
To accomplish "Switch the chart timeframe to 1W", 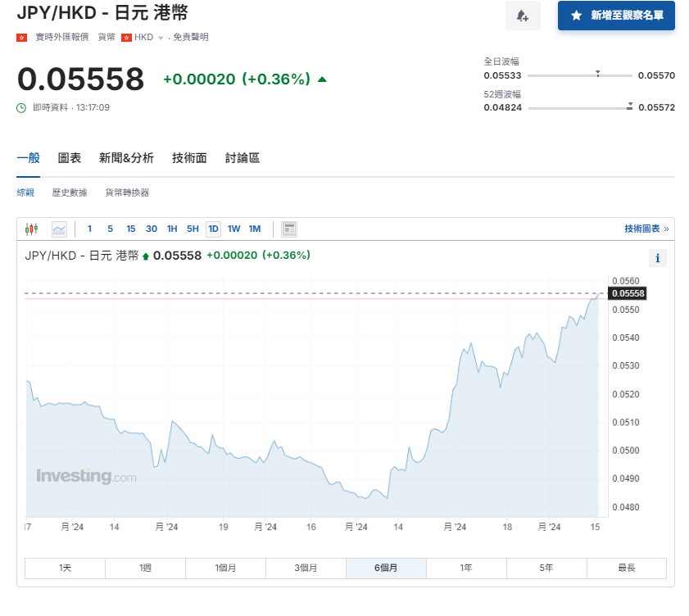I will 233,229.
